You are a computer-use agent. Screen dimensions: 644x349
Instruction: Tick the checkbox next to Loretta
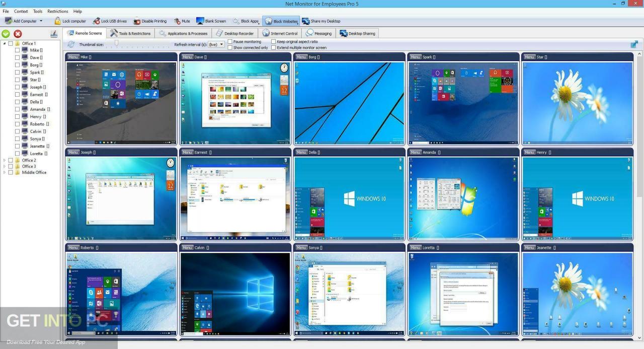(17, 154)
